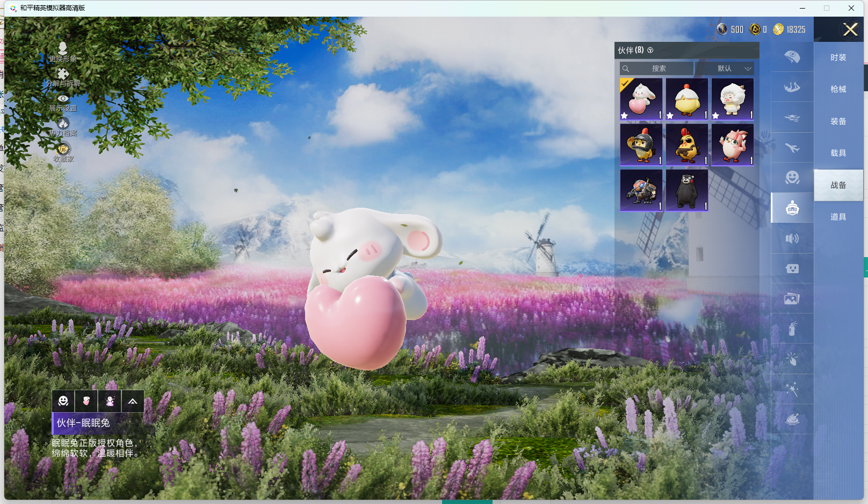Click the 搜索 search field
This screenshot has height=504, width=868.
coord(657,69)
